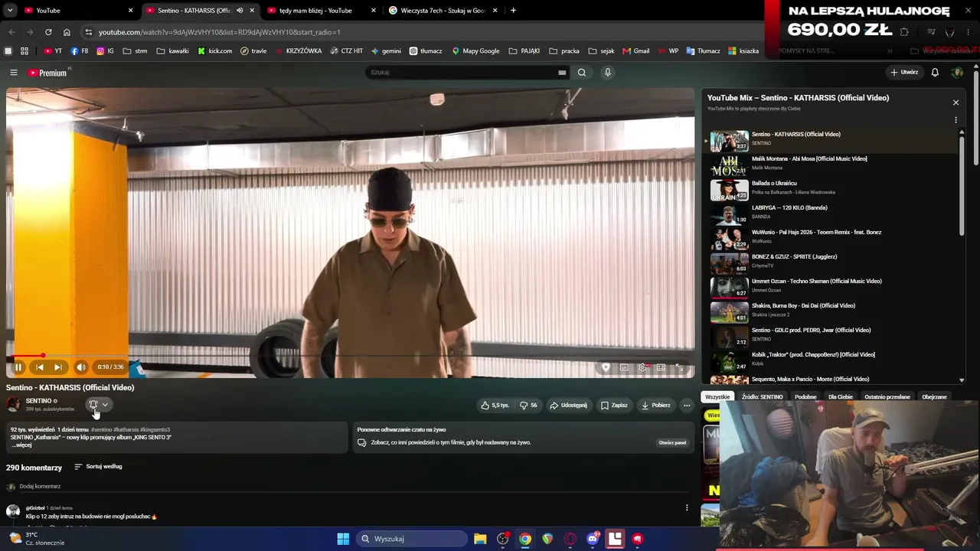This screenshot has height=551, width=980.
Task: Go to the browser home page
Action: click(x=67, y=32)
